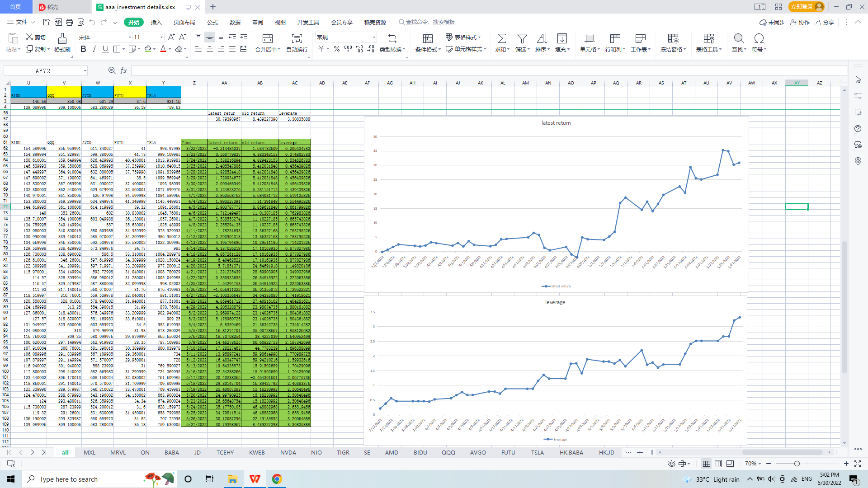Click the Conditional Formatting (条件格式) icon
The width and height of the screenshot is (868, 488).
click(428, 39)
